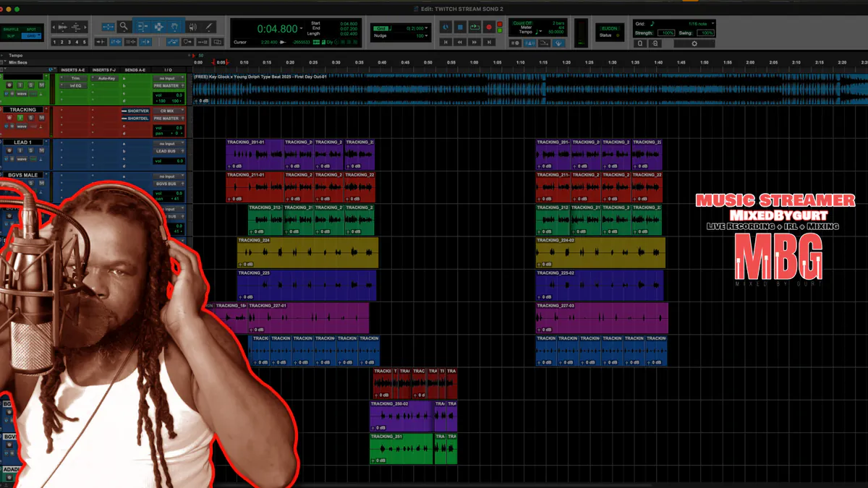Expand the Tempo ruler
Viewport: 868px width, 488px height.
tap(2, 55)
